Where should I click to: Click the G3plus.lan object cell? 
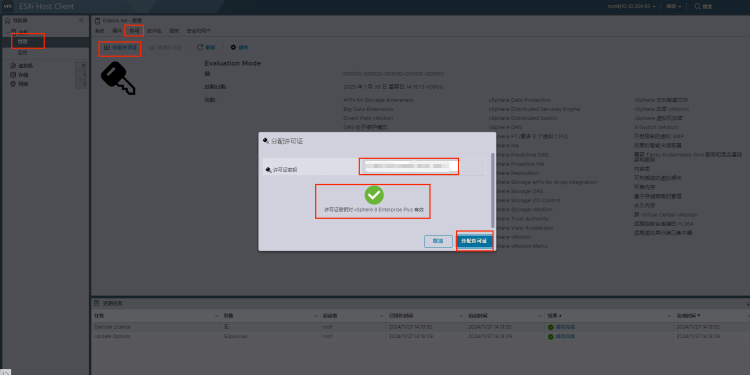click(x=237, y=336)
